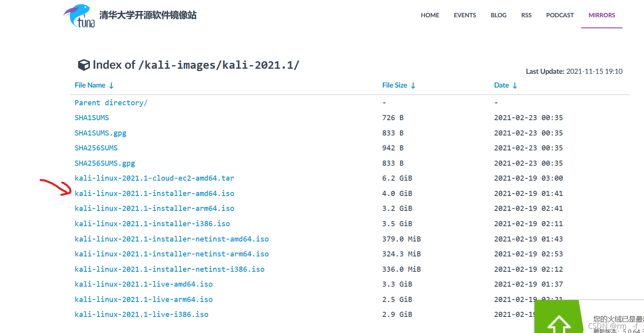Download kali-linux-2021.1-installer-netinst-amd64.iso
This screenshot has width=644, height=333.
coord(171,239)
